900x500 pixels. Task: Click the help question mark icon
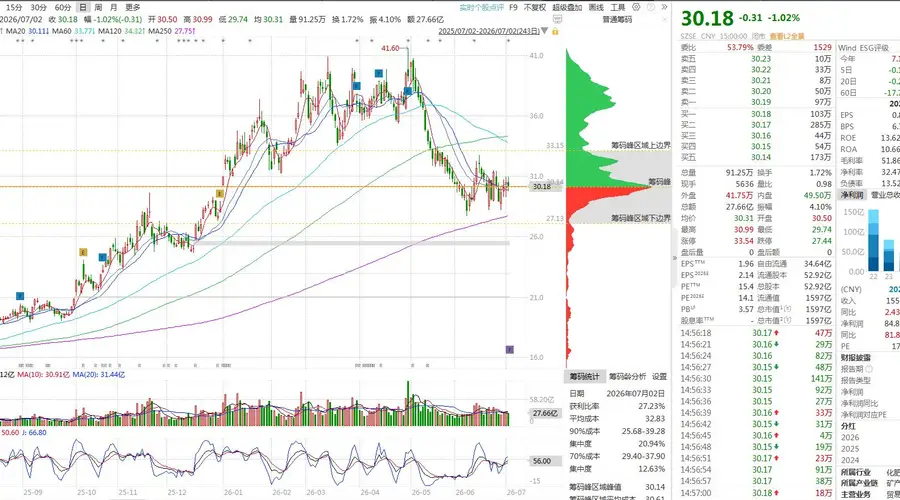pyautogui.click(x=650, y=7)
